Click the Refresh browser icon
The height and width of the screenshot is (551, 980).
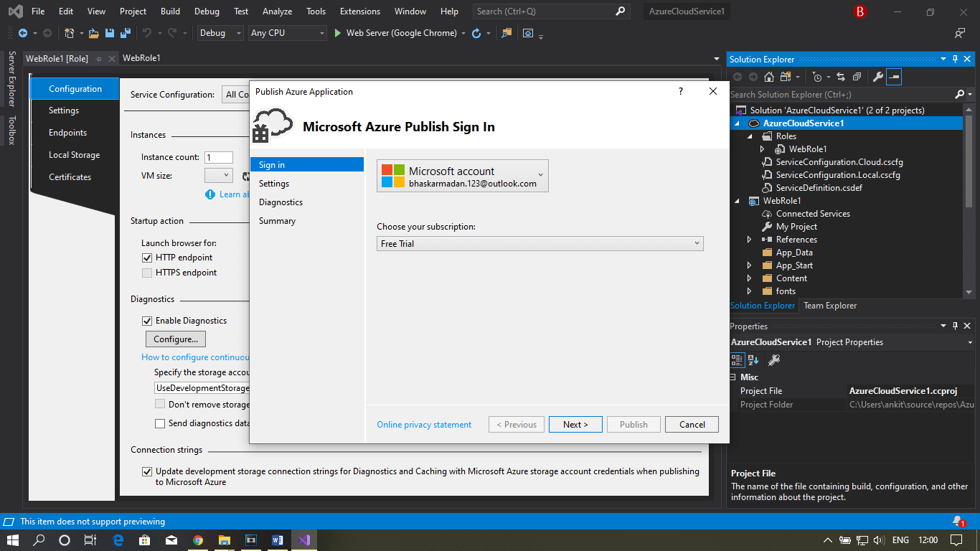click(476, 33)
